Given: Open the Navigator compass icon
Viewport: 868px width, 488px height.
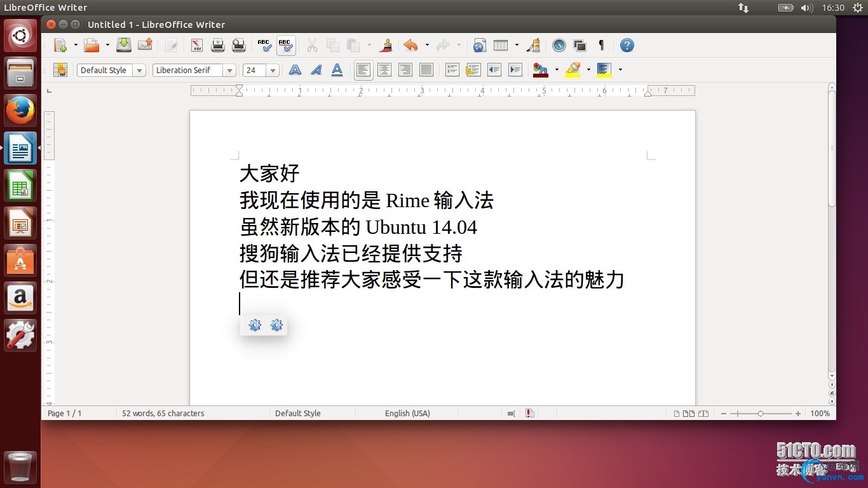Looking at the screenshot, I should (559, 45).
